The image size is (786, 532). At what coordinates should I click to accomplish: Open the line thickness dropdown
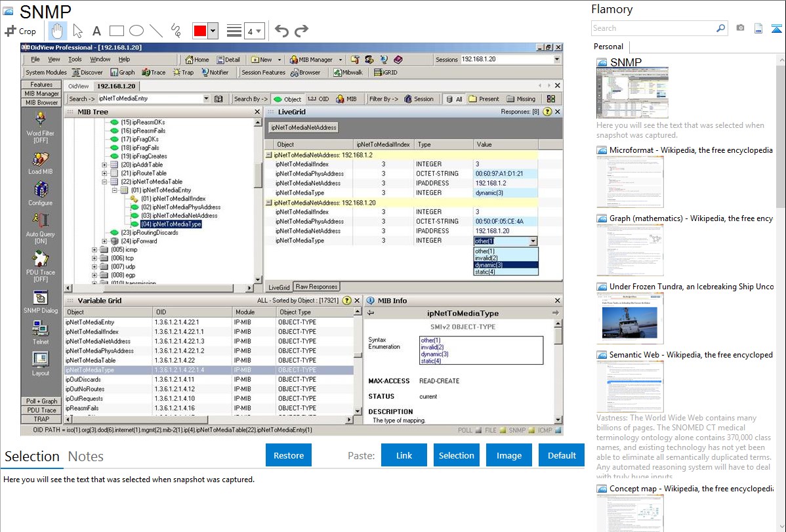click(x=254, y=31)
